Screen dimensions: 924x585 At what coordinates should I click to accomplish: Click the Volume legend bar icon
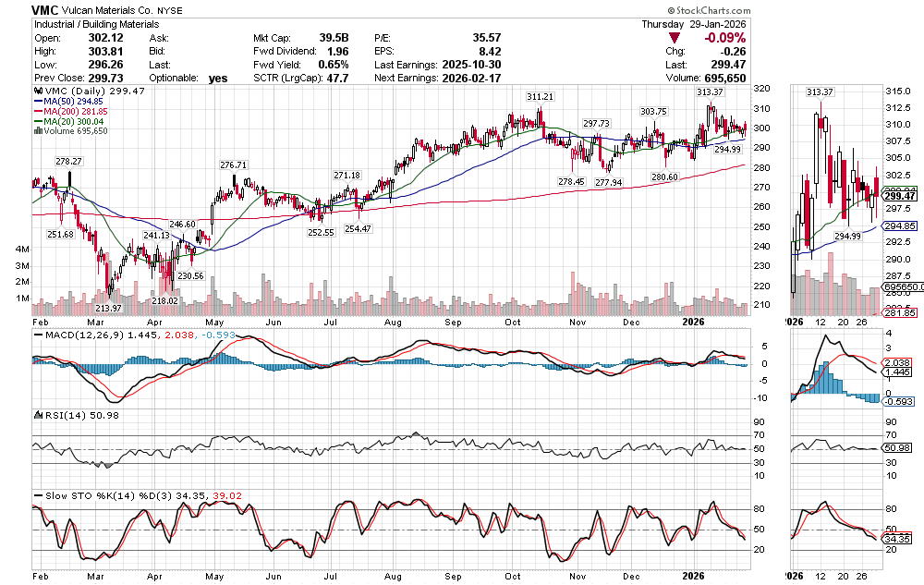pos(36,131)
